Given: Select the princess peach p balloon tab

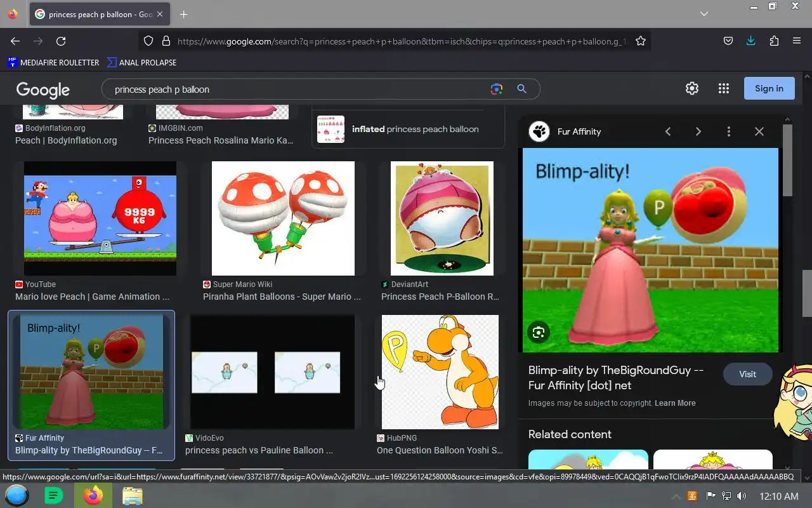Looking at the screenshot, I should tap(100, 14).
